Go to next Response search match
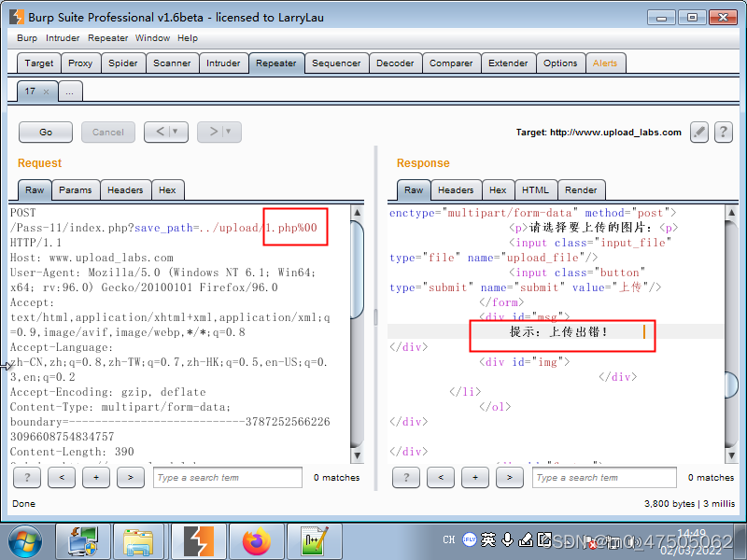This screenshot has width=747, height=560. pyautogui.click(x=509, y=477)
